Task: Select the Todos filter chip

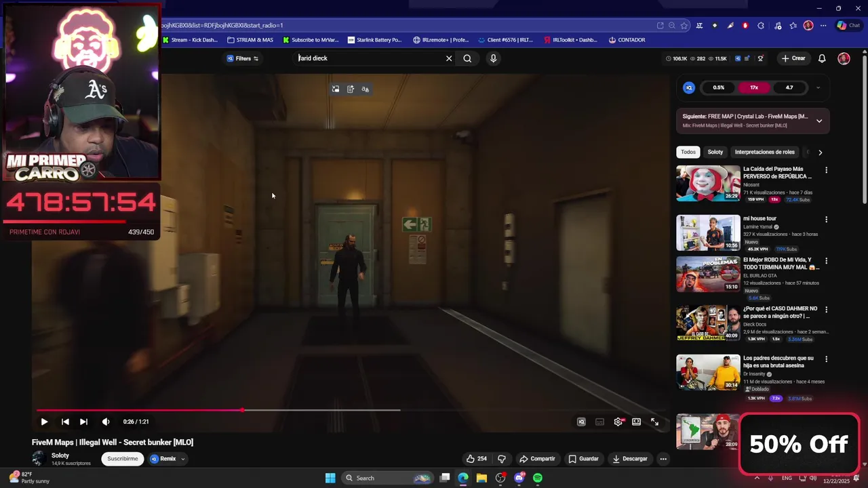Action: point(688,152)
